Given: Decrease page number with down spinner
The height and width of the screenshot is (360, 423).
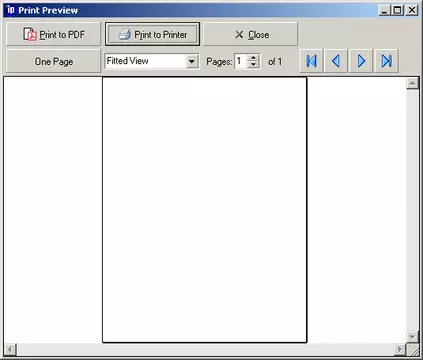Looking at the screenshot, I should (254, 64).
